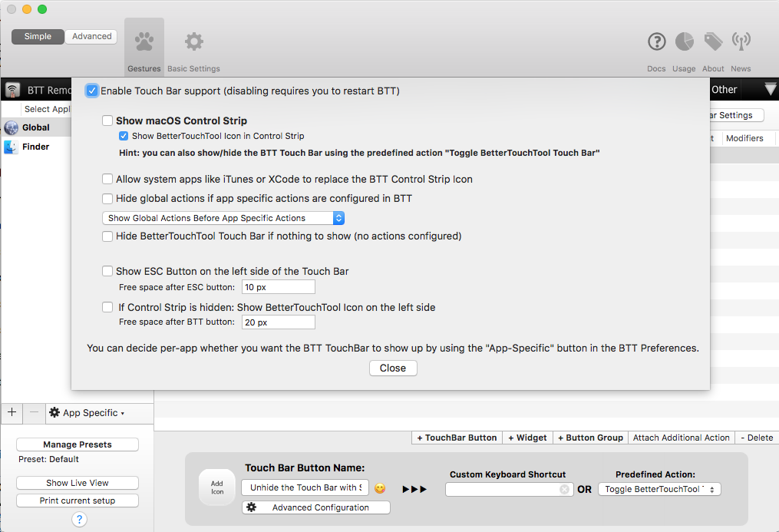This screenshot has width=779, height=532.
Task: Click Free space after ESC button field
Action: pos(278,287)
